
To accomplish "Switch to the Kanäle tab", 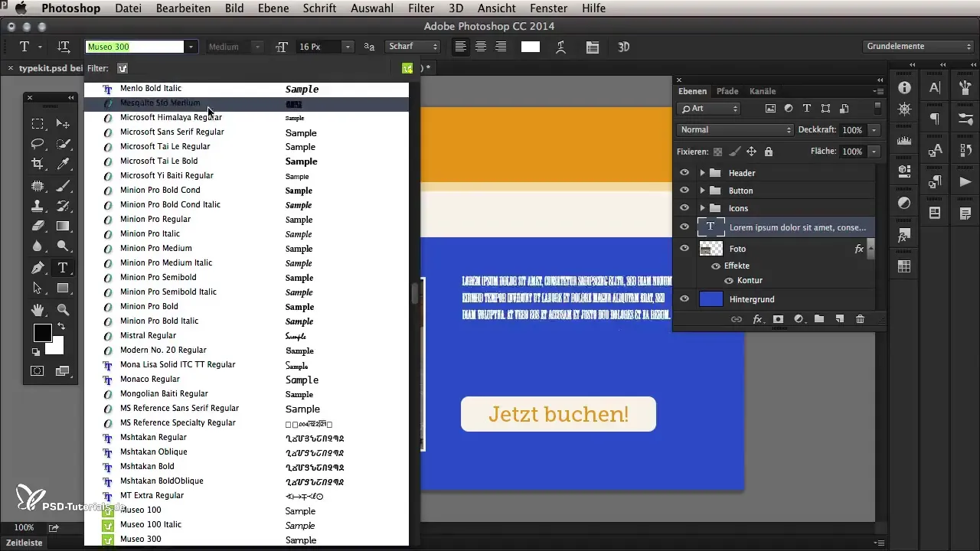I will click(x=763, y=91).
